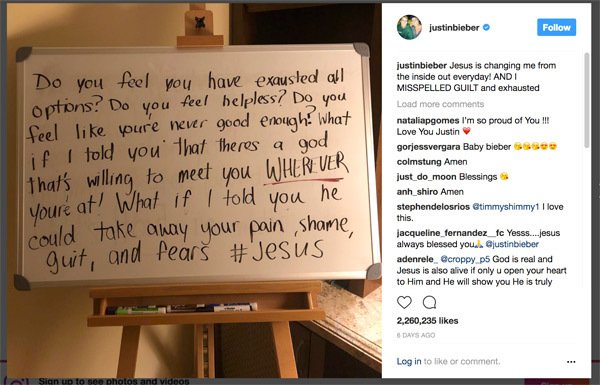Open justinbieber username in post header
This screenshot has width=600, height=385.
point(454,28)
